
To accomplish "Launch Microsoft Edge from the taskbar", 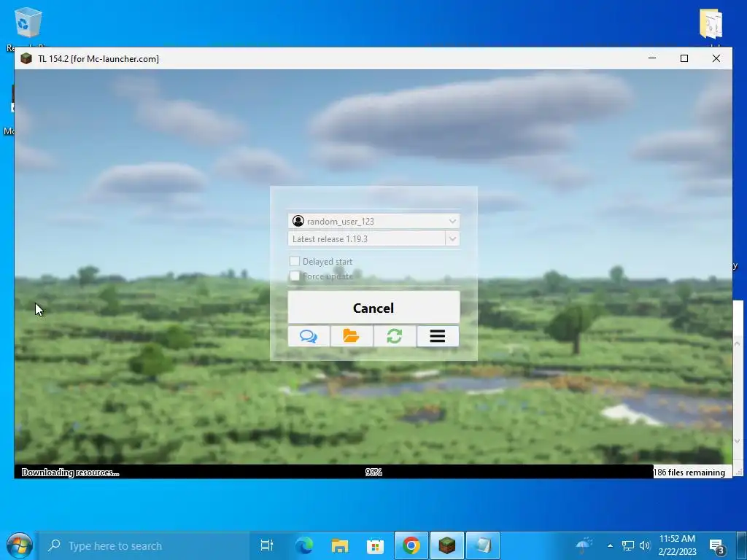I will pos(303,545).
